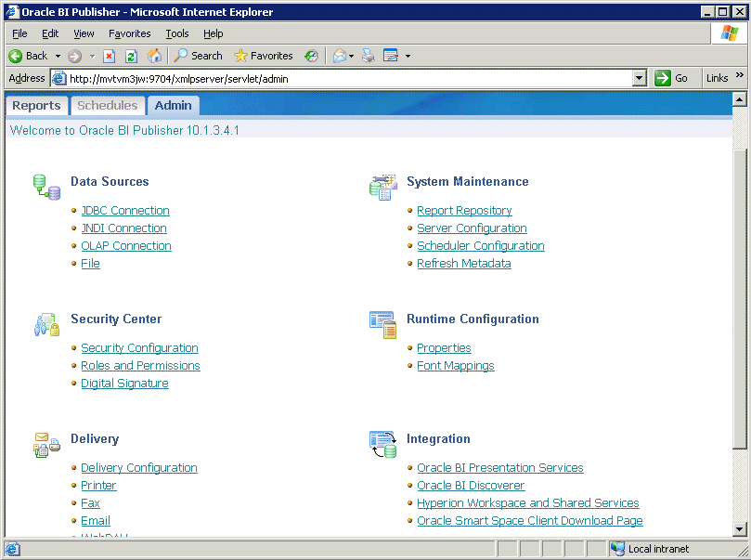751x560 pixels.
Task: Click the System Maintenance icon
Action: (x=382, y=186)
